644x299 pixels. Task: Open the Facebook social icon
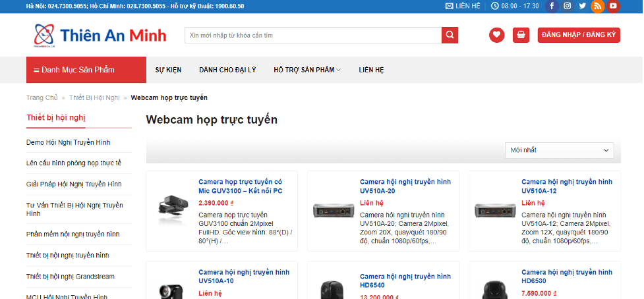[x=552, y=6]
